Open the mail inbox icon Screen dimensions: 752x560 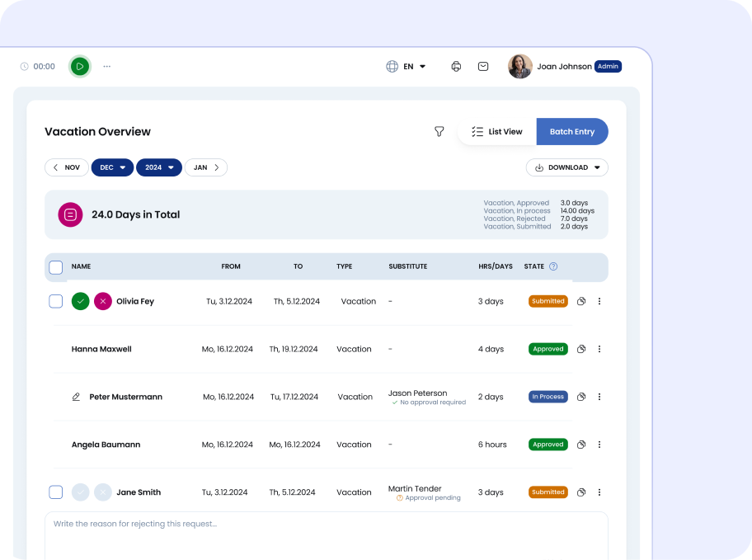pyautogui.click(x=483, y=66)
